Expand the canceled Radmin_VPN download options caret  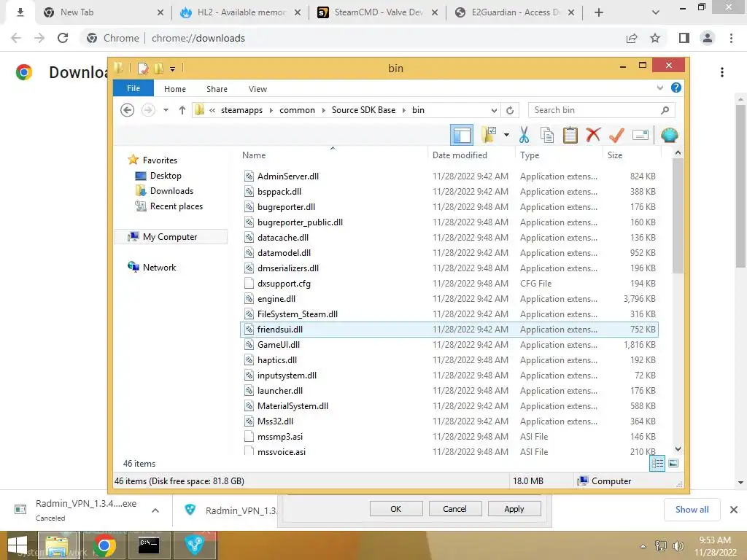(x=155, y=510)
